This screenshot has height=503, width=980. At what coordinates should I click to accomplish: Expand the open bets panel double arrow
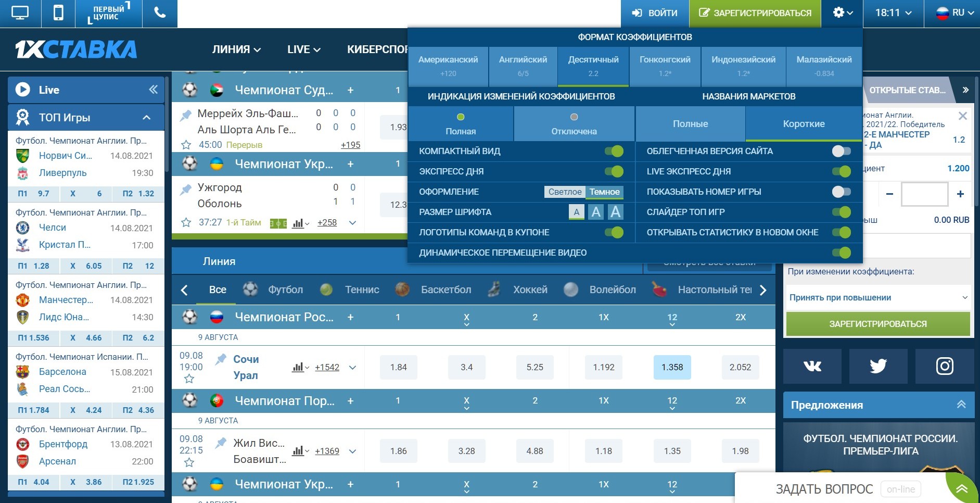pos(965,90)
